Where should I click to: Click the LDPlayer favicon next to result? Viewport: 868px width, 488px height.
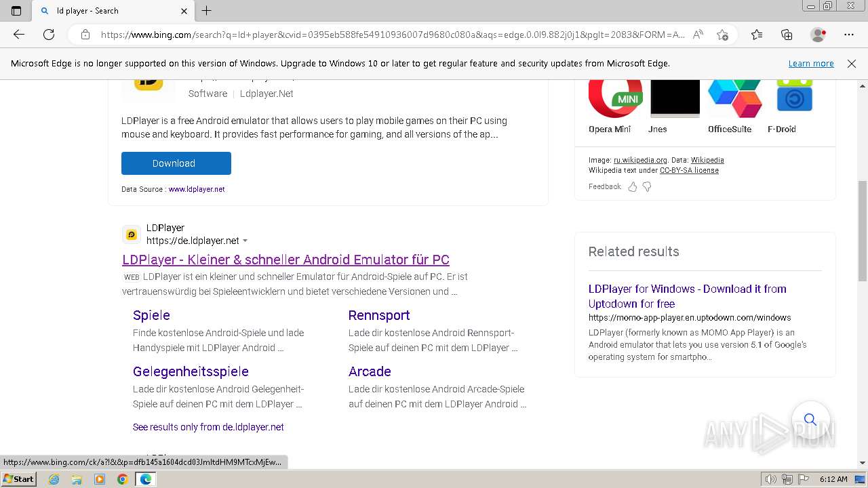[132, 235]
